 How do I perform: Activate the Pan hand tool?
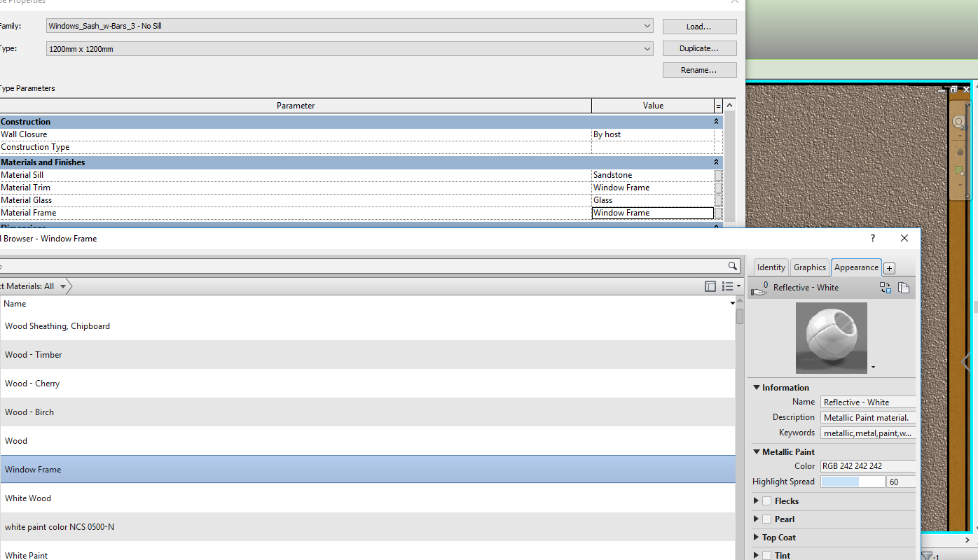tap(959, 150)
